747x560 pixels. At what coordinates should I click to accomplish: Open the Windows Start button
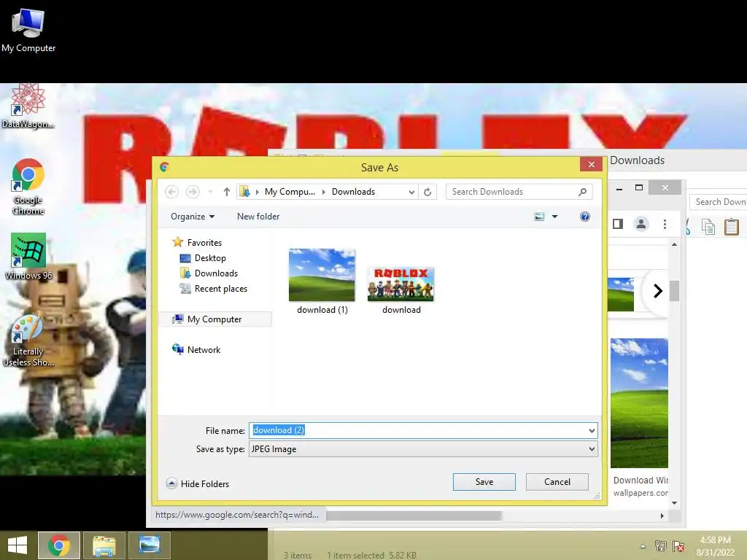tap(18, 545)
